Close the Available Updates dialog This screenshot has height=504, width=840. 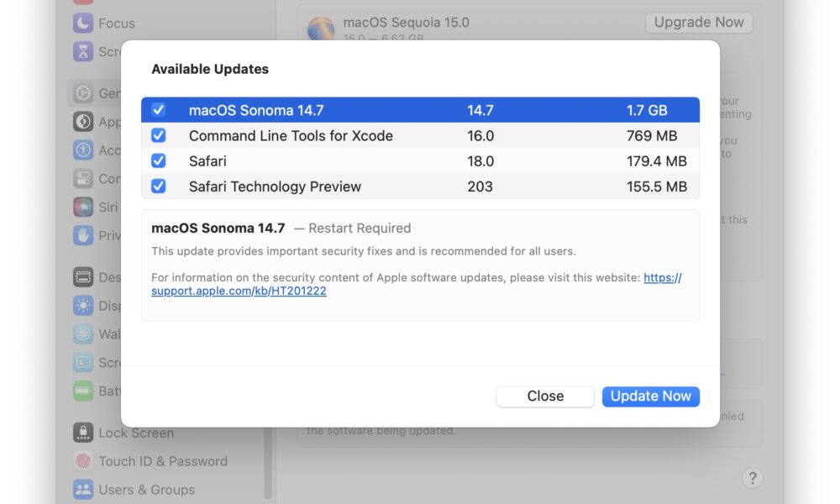pyautogui.click(x=545, y=396)
